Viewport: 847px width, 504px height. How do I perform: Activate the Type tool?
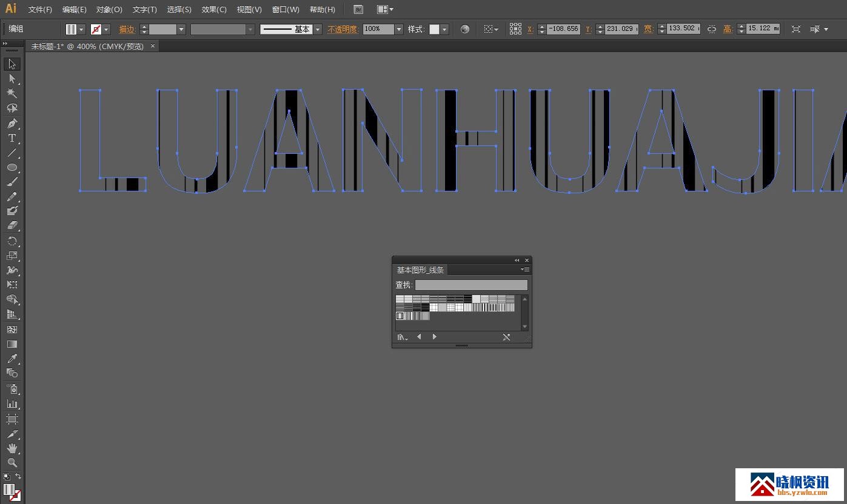pos(12,138)
